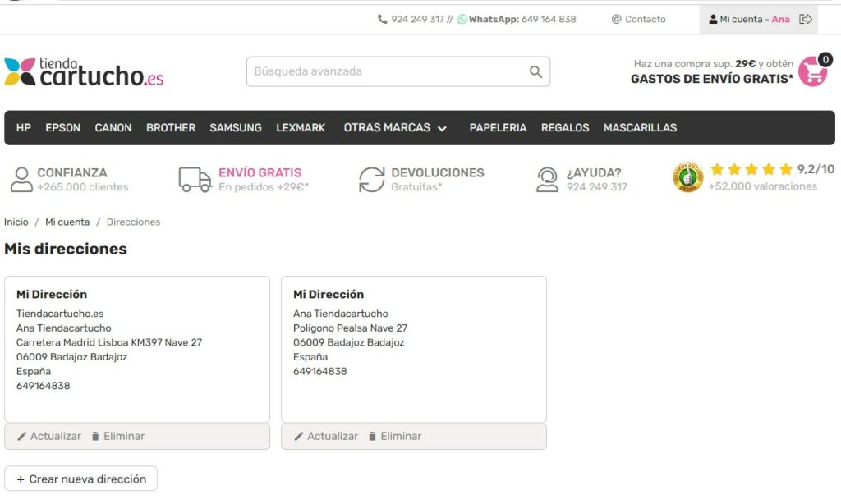Click the Gastos de envío gratis text
This screenshot has width=841, height=504.
coord(712,79)
